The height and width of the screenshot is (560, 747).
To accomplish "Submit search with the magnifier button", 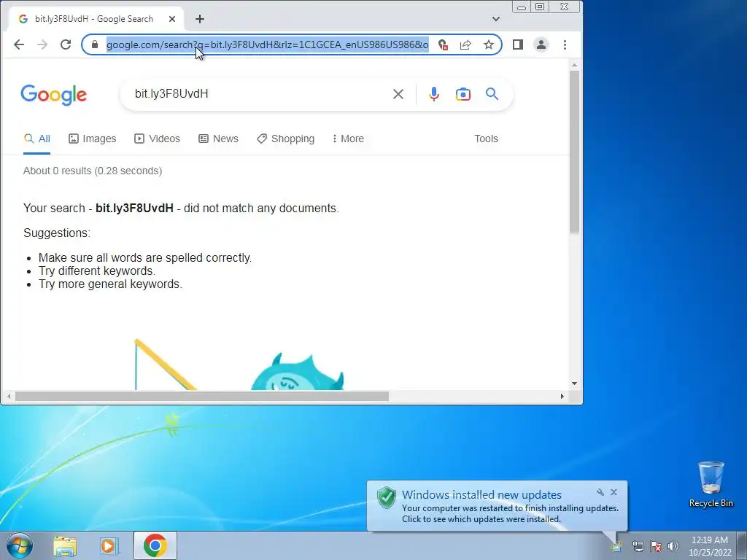I will click(x=492, y=94).
